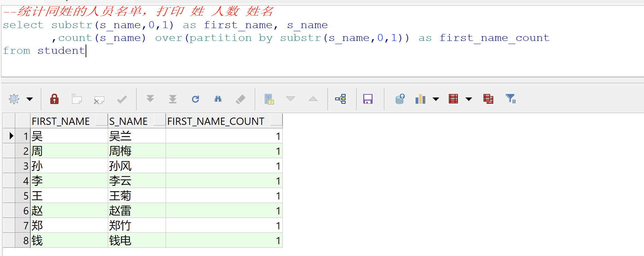
Task: Click the insert record icon
Action: [77, 99]
